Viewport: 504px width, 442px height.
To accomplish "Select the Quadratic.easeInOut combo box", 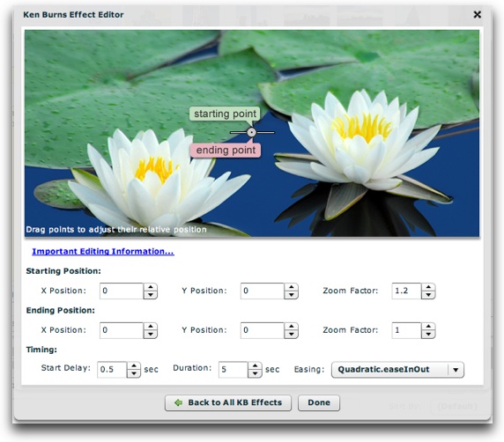I will 397,370.
